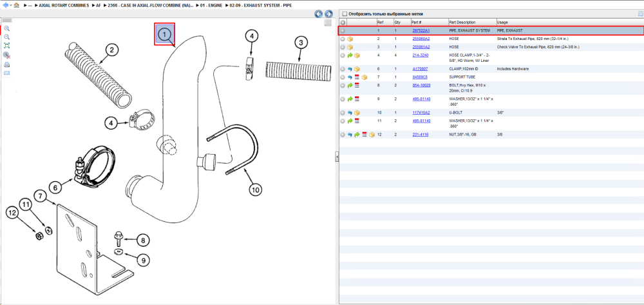Open part number link 255860A2
Viewport: 644px width, 305px height.
tap(421, 39)
